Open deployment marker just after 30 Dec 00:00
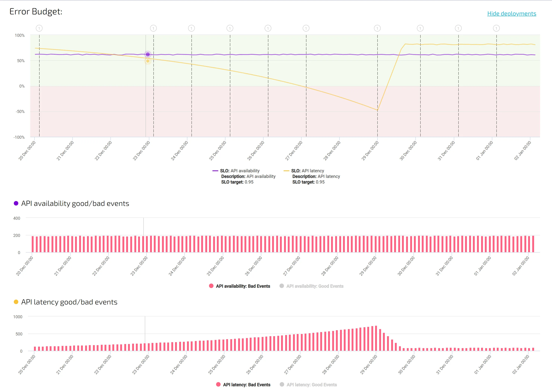This screenshot has width=552, height=392. [420, 28]
